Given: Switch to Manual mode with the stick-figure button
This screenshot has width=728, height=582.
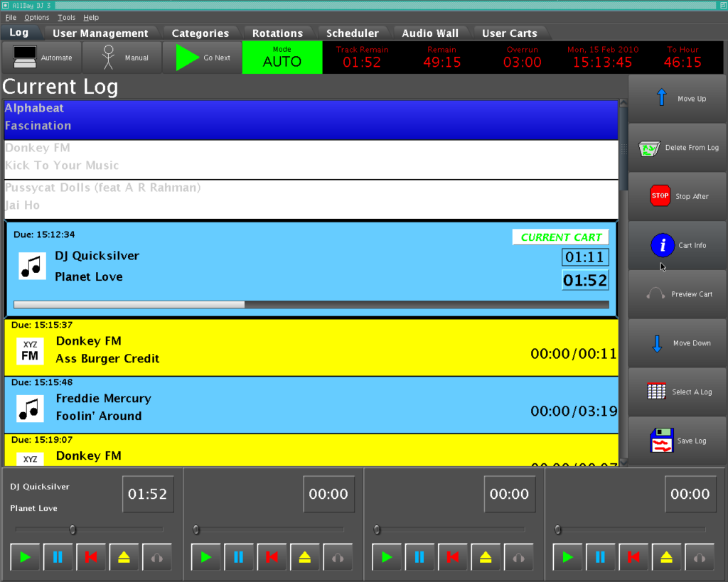Looking at the screenshot, I should [122, 58].
